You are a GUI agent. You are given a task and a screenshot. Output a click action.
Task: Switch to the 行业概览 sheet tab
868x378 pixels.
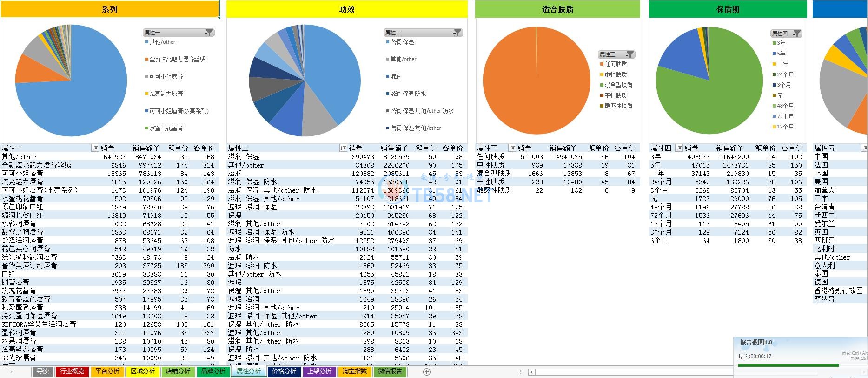pyautogui.click(x=72, y=371)
